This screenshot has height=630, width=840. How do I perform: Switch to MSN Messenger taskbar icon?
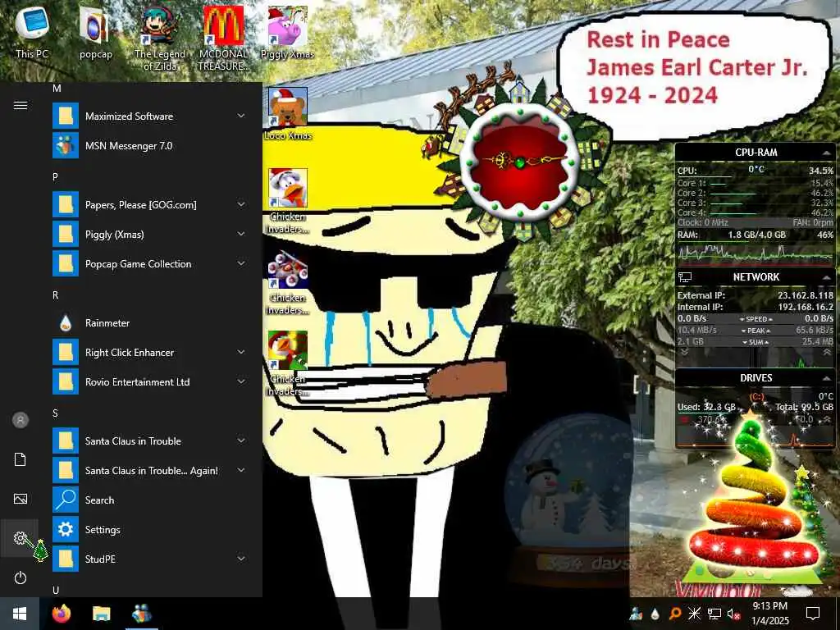click(141, 614)
